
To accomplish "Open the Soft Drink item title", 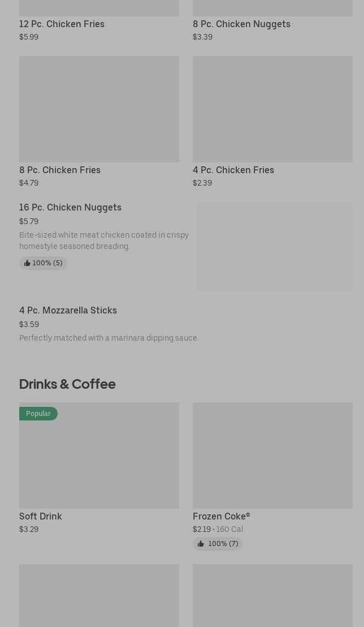I will pyautogui.click(x=41, y=517).
